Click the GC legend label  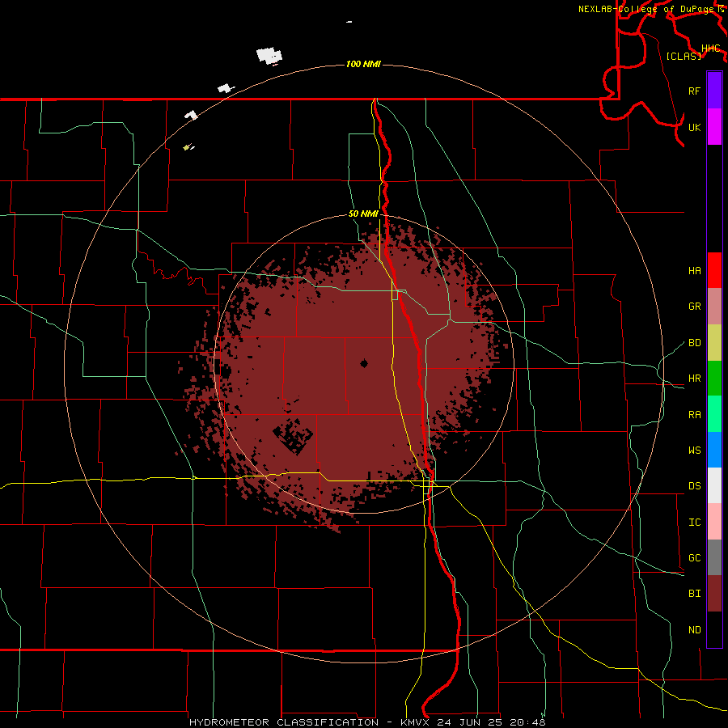(x=694, y=558)
